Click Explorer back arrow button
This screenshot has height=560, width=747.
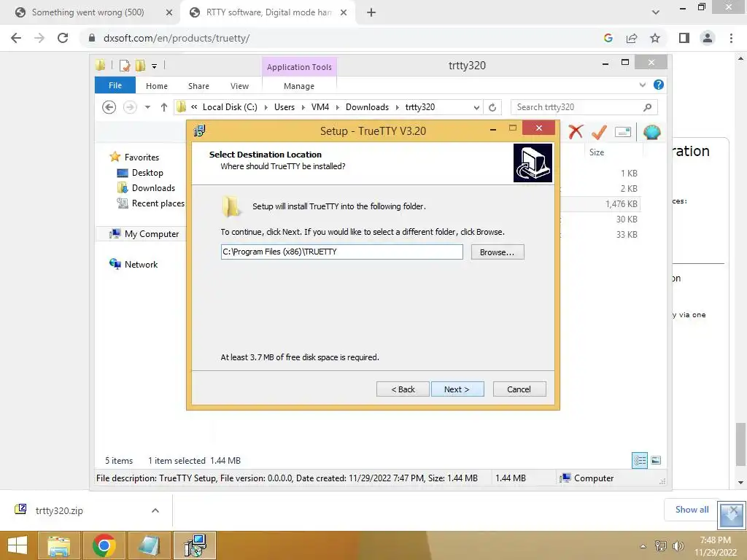pyautogui.click(x=109, y=107)
